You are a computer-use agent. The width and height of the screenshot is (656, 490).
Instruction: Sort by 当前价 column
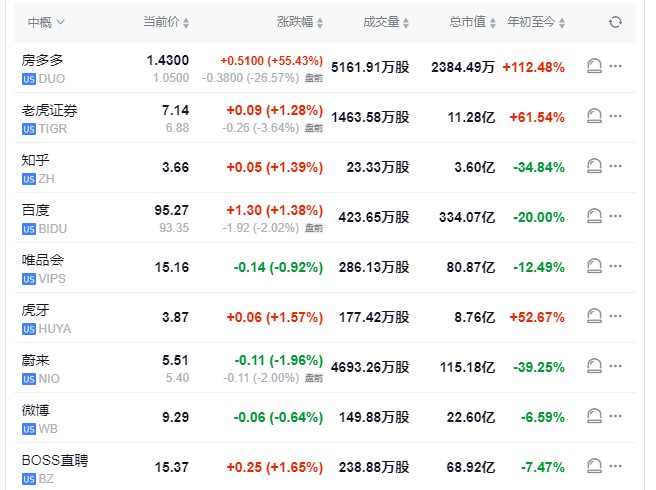(x=166, y=22)
